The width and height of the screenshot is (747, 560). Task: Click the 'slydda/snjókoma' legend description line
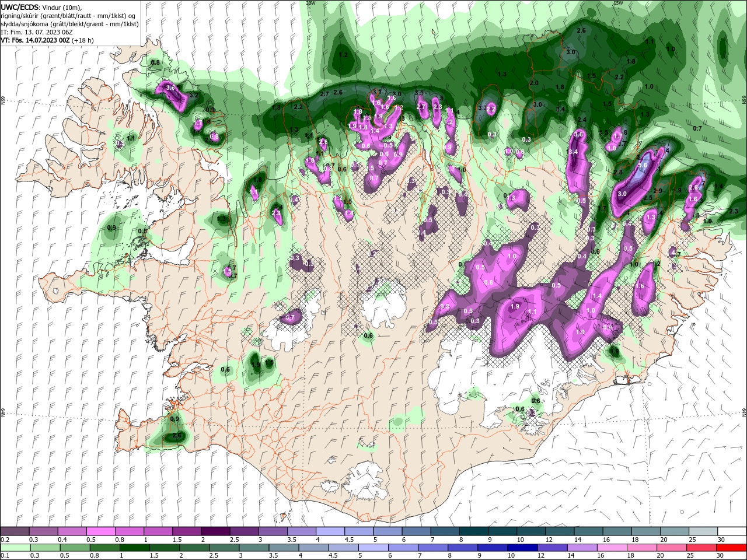click(69, 24)
